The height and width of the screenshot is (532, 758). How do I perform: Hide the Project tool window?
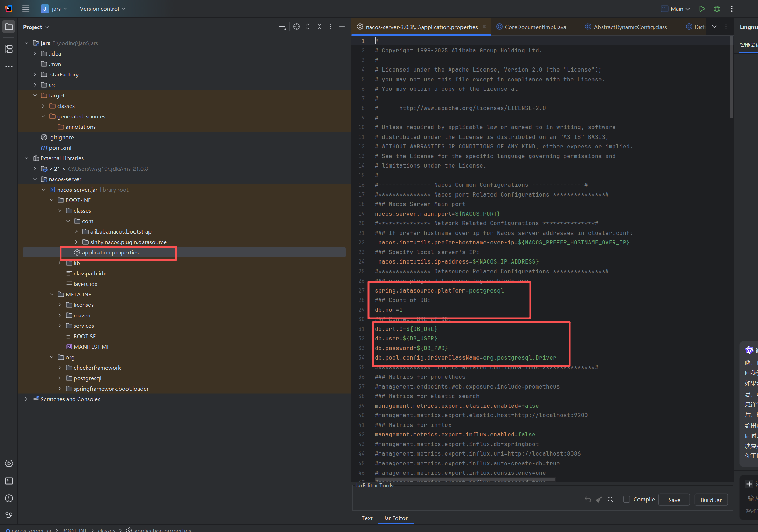pos(342,27)
